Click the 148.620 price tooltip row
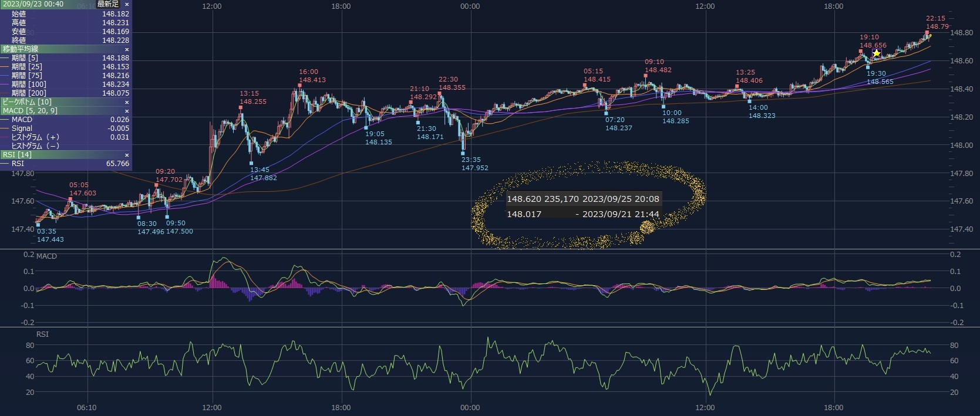This screenshot has height=416, width=980. [582, 199]
